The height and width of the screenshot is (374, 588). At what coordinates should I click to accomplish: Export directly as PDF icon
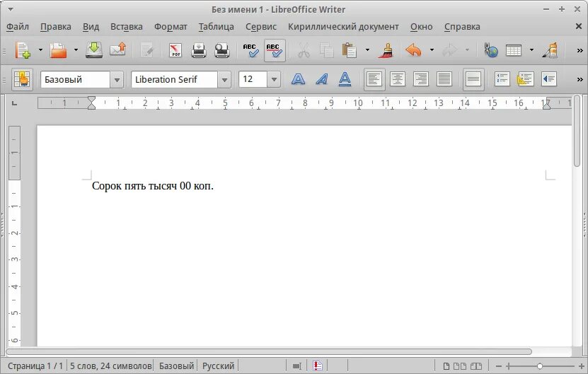click(x=175, y=49)
